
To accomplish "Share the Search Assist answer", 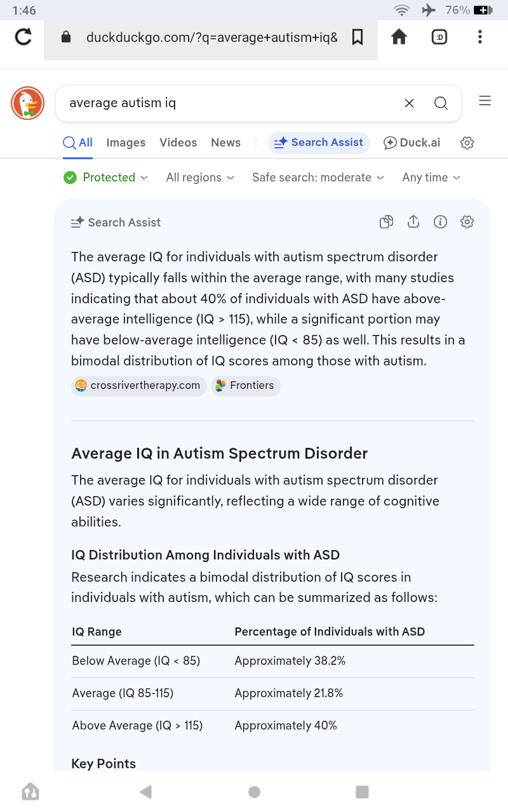I will [413, 222].
